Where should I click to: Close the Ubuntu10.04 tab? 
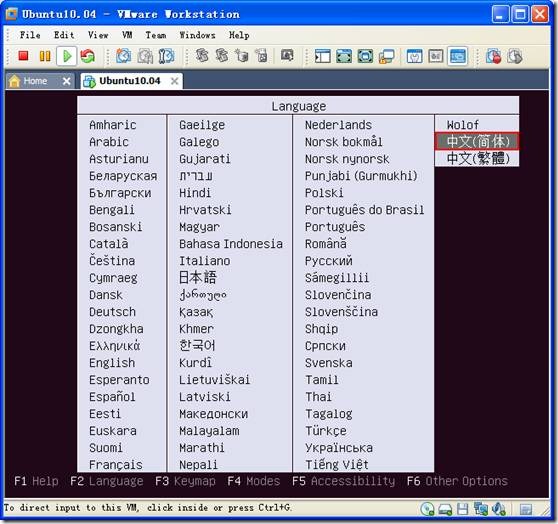[174, 81]
